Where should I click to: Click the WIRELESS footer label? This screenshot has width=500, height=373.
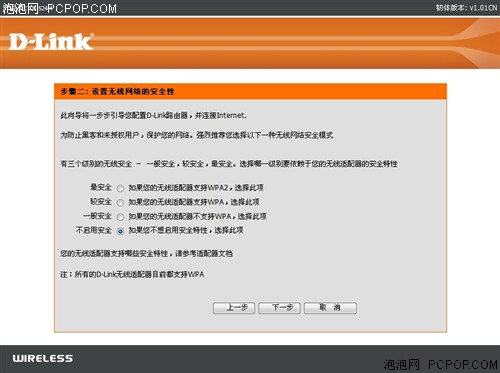(43, 358)
